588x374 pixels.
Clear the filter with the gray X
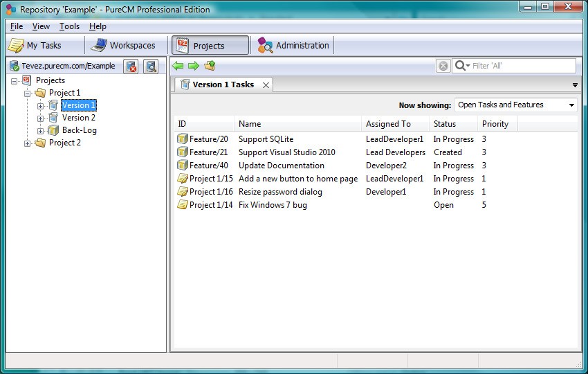[x=443, y=66]
